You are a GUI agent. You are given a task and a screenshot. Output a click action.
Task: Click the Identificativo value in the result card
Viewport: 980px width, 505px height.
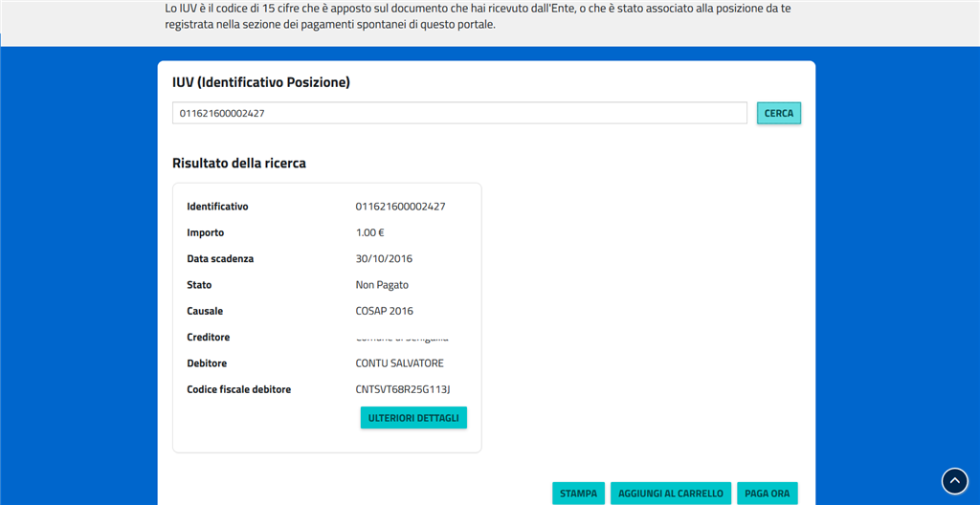click(x=400, y=207)
